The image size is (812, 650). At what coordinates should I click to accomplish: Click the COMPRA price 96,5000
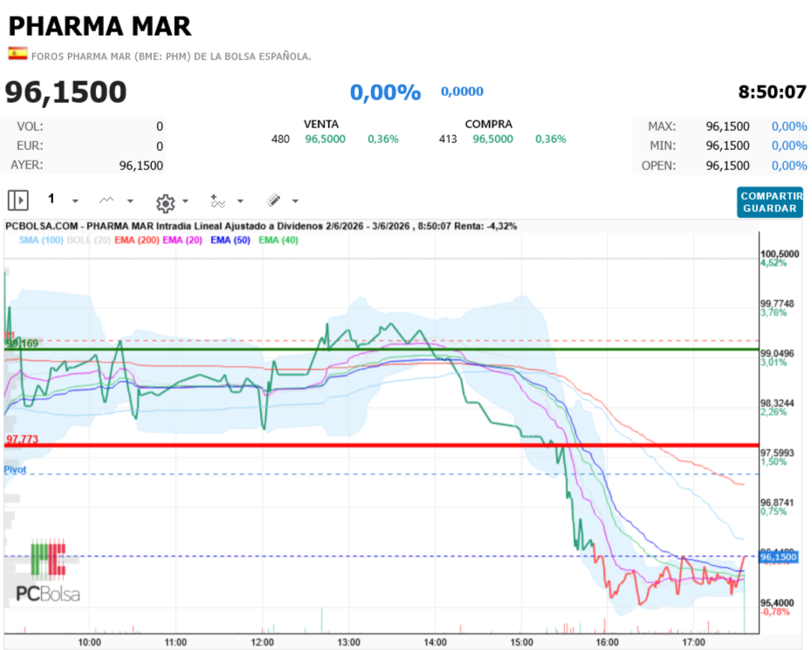493,140
